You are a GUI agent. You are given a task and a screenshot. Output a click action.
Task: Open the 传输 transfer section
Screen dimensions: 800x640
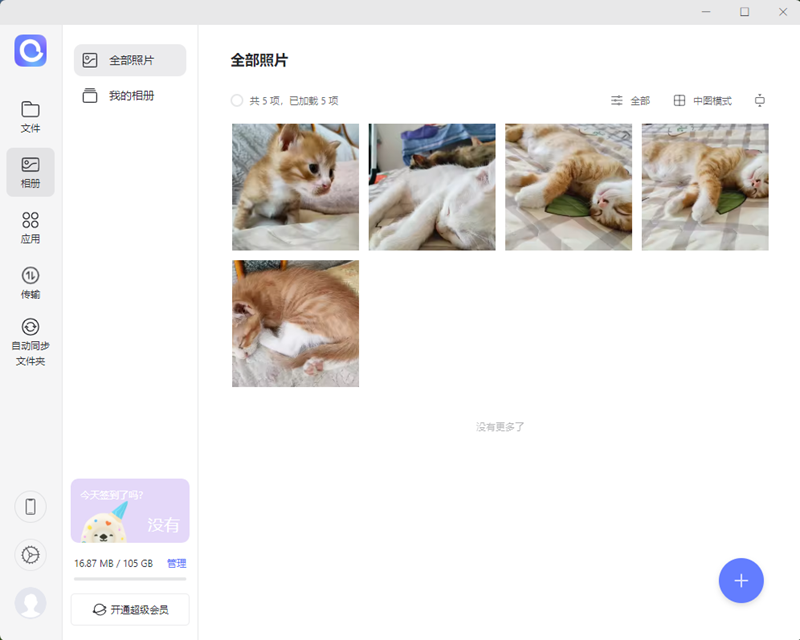pyautogui.click(x=31, y=283)
